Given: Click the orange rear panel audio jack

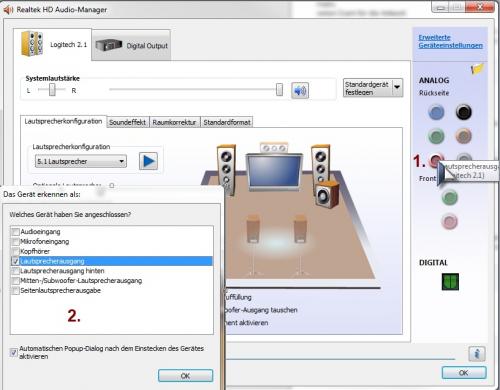Looking at the screenshot, I should 463,136.
